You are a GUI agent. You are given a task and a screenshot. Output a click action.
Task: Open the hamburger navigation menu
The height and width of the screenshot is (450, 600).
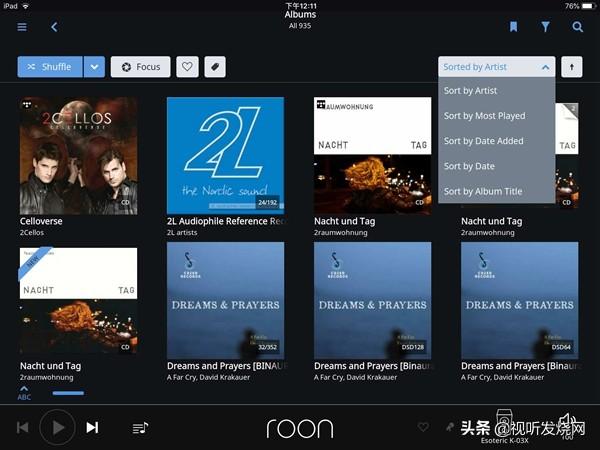(x=22, y=27)
